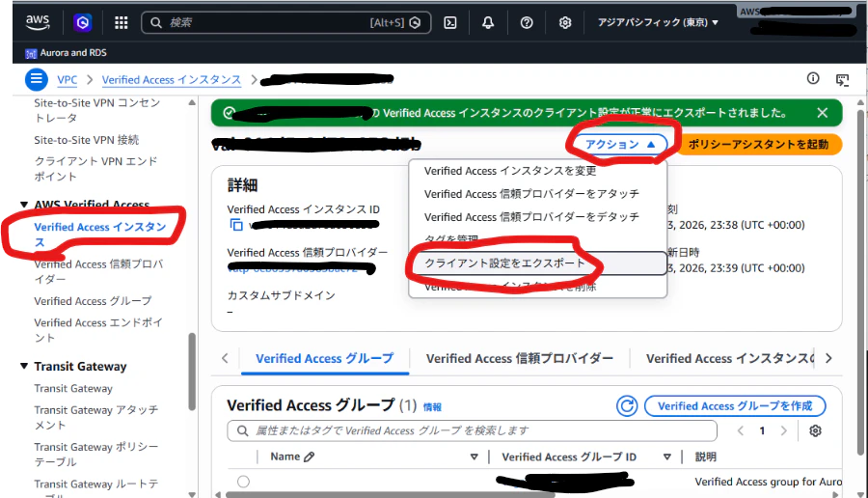Open the Amazon Q icon in header

click(83, 23)
